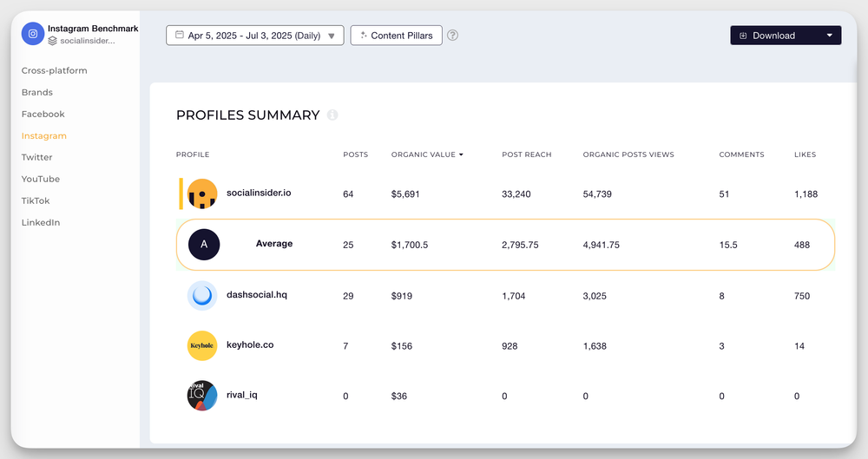Click the Instagram logo icon in sidebar header
This screenshot has width=868, height=459.
[x=33, y=34]
